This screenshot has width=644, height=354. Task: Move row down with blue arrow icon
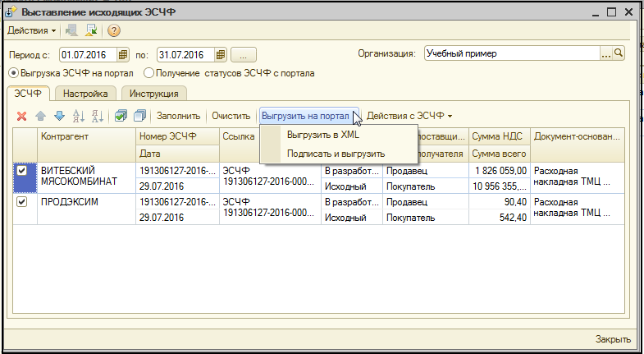58,116
